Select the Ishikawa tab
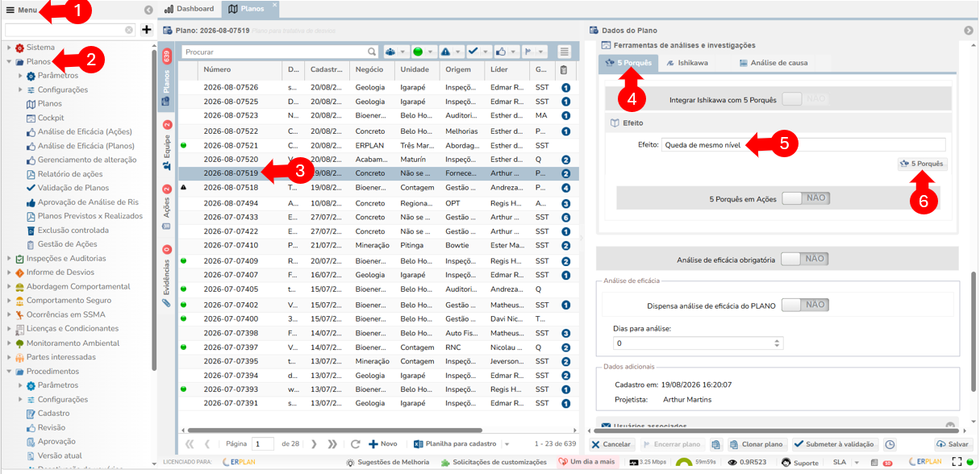The width and height of the screenshot is (980, 474). click(688, 63)
